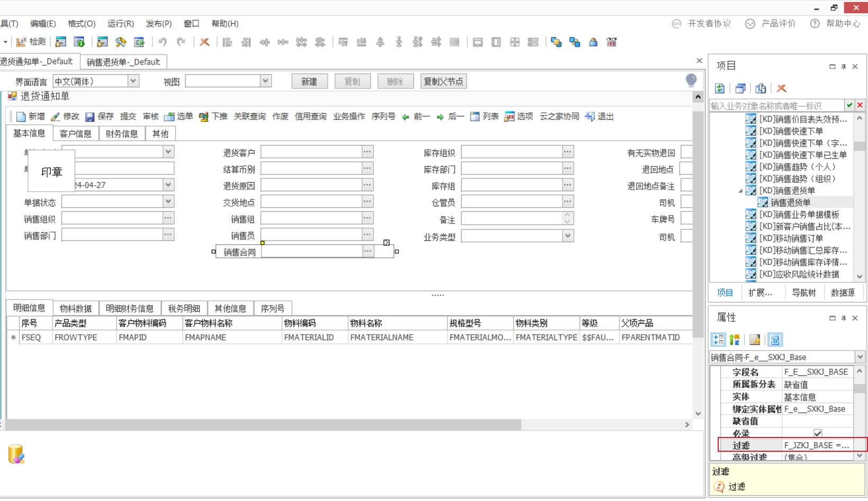Switch to the 财务信息 tab
This screenshot has height=501, width=868.
(x=122, y=133)
